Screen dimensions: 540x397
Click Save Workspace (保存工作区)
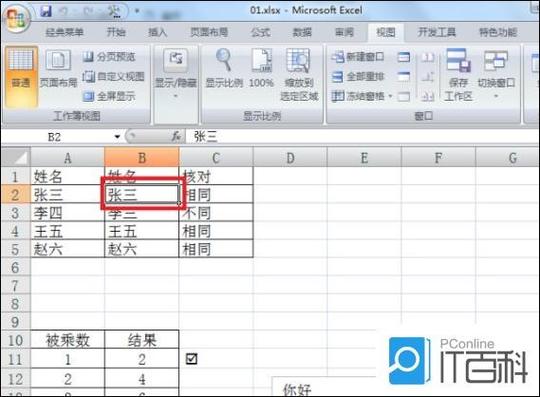click(458, 75)
